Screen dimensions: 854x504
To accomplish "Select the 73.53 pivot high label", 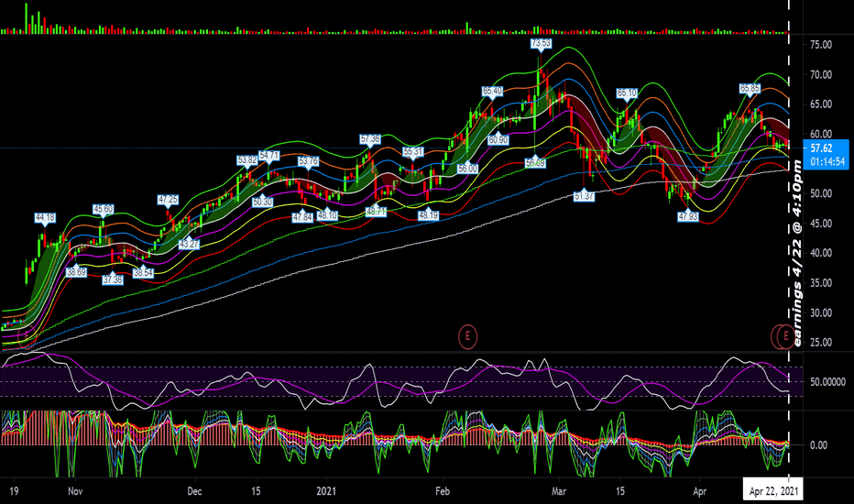I will (x=541, y=43).
